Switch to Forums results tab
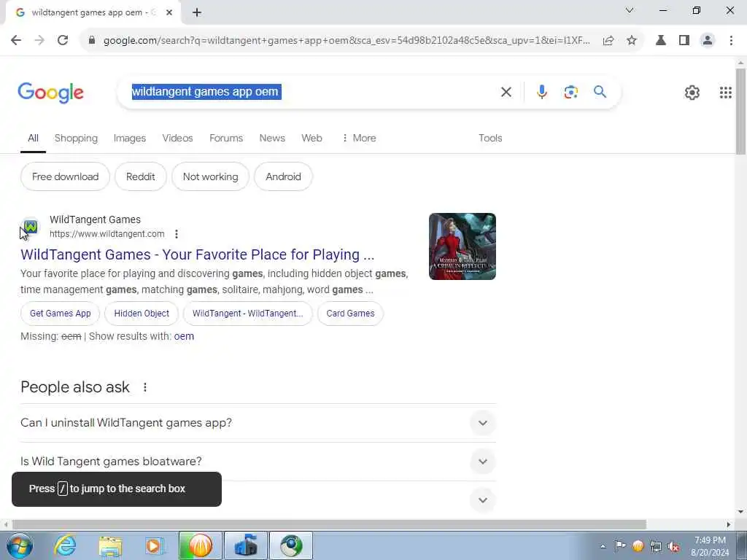Screen dimensions: 747x560 pyautogui.click(x=226, y=138)
